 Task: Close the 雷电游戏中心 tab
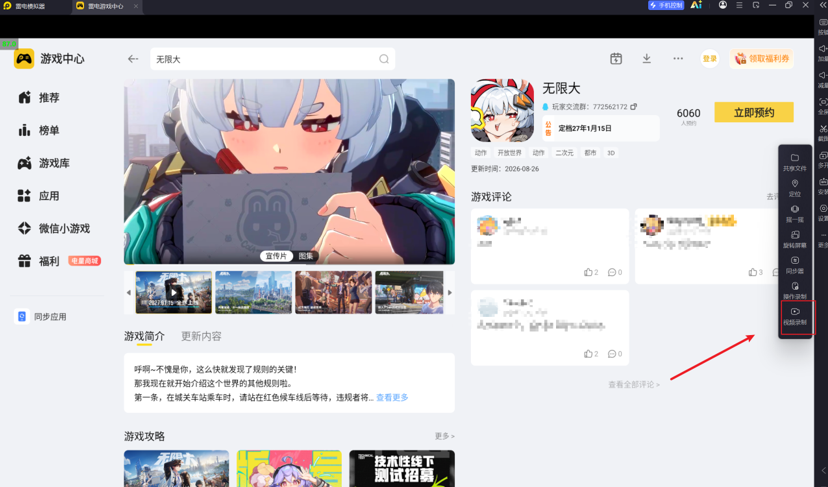coord(136,6)
